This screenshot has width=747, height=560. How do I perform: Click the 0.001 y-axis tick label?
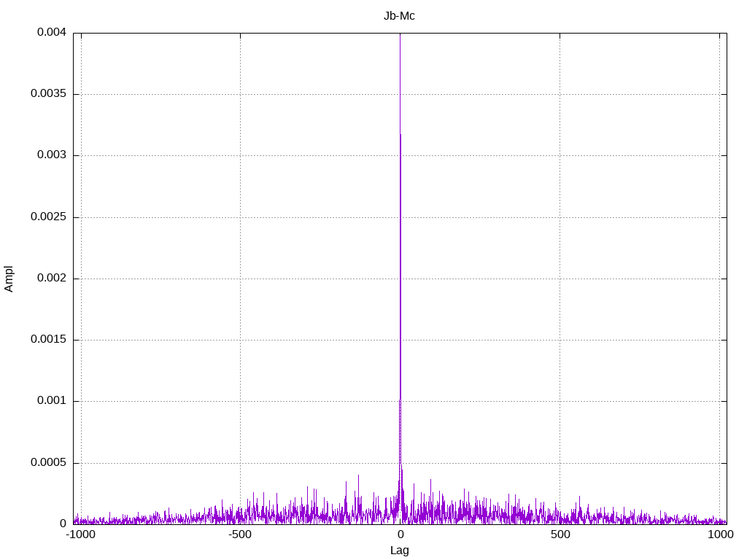click(52, 401)
